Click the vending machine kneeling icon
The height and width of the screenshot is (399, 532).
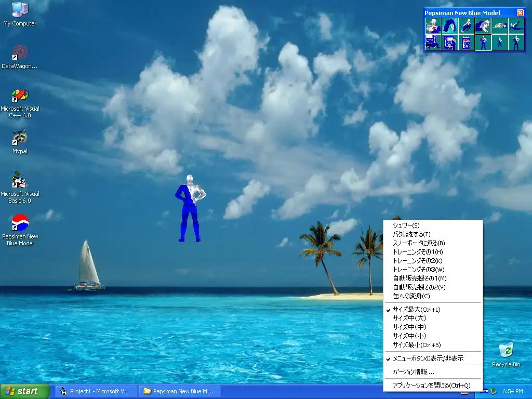click(433, 43)
